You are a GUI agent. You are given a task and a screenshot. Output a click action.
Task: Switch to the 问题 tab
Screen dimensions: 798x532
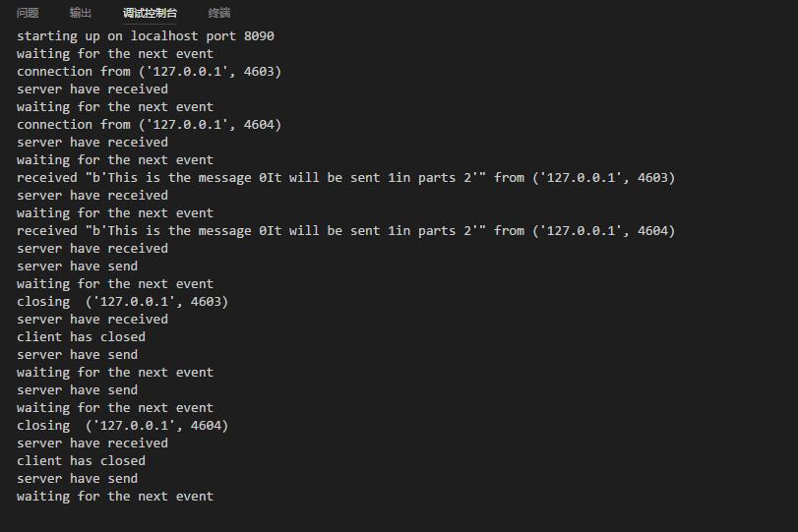point(28,13)
